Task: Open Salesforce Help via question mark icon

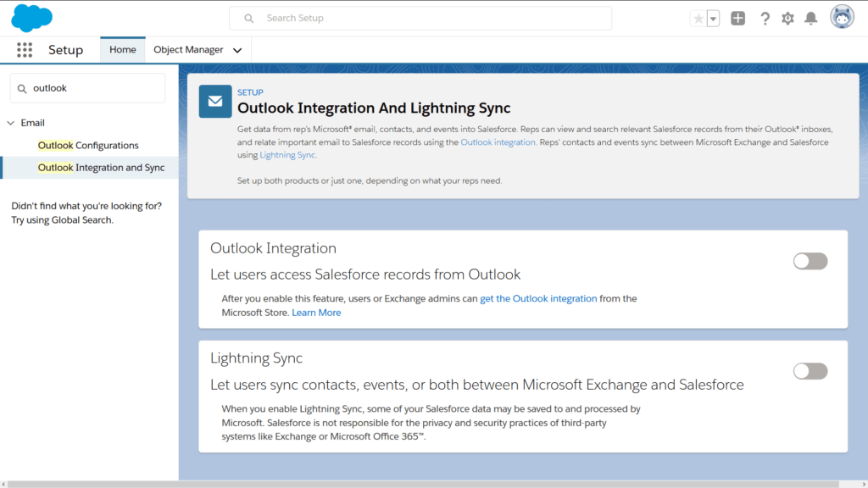Action: [765, 18]
